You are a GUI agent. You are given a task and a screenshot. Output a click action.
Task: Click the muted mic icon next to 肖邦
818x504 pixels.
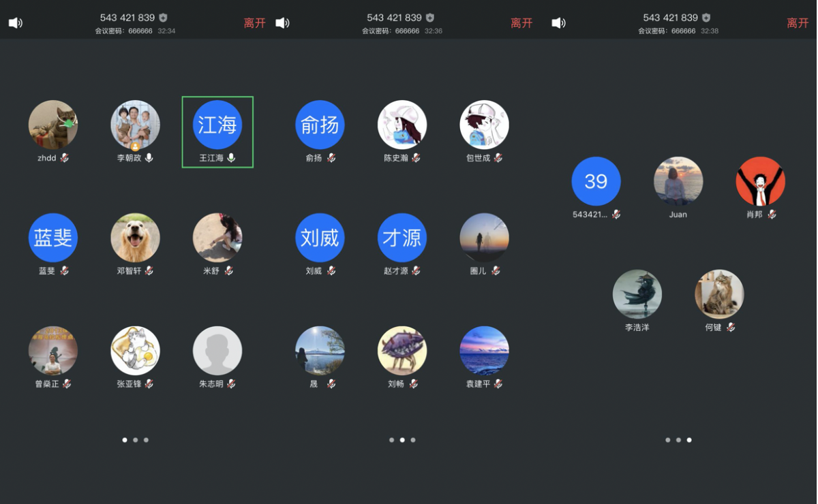(x=772, y=215)
